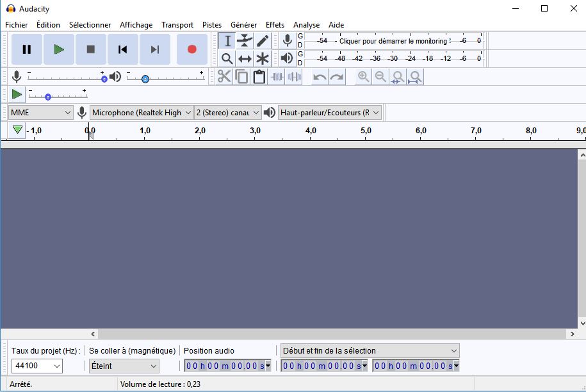The image size is (586, 392).
Task: Click the playback volume slider knob
Action: pos(145,79)
